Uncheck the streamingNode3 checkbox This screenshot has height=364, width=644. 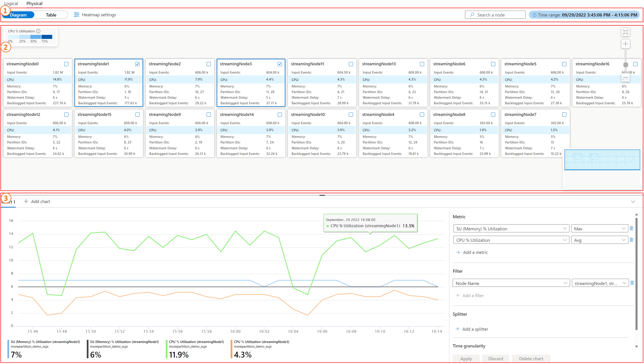point(279,64)
